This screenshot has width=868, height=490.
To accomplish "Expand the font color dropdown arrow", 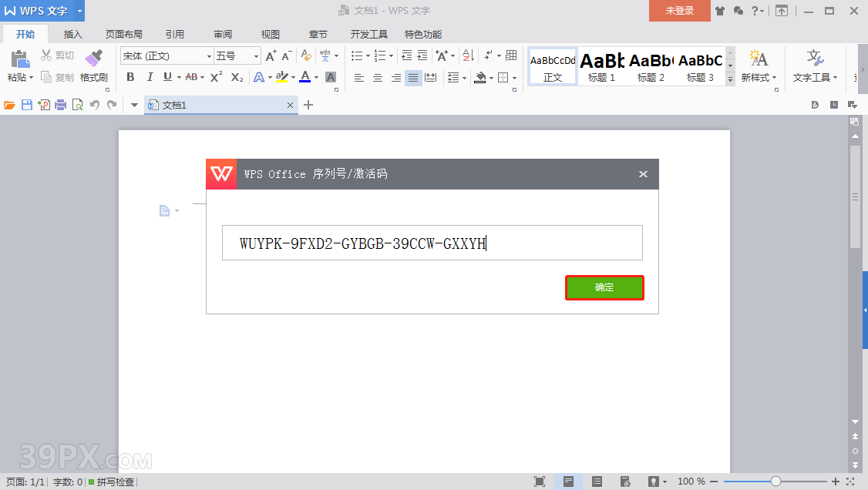I will point(317,77).
